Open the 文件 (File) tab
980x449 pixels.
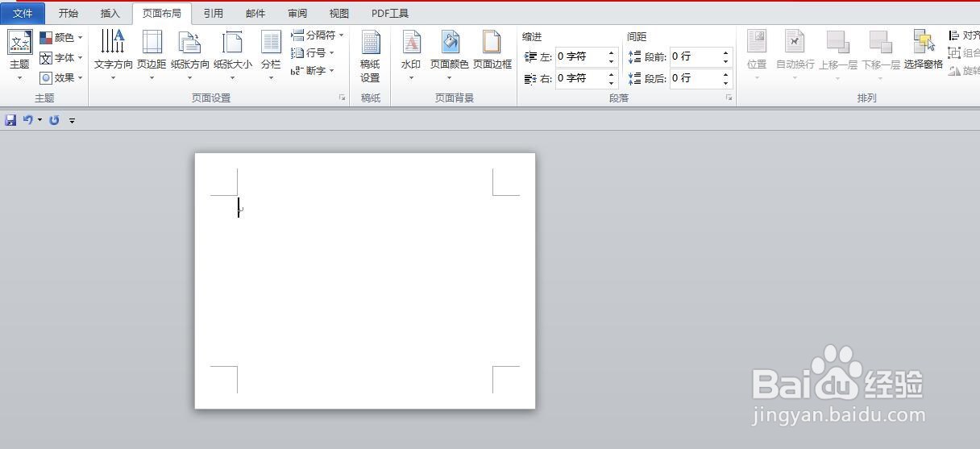point(23,13)
